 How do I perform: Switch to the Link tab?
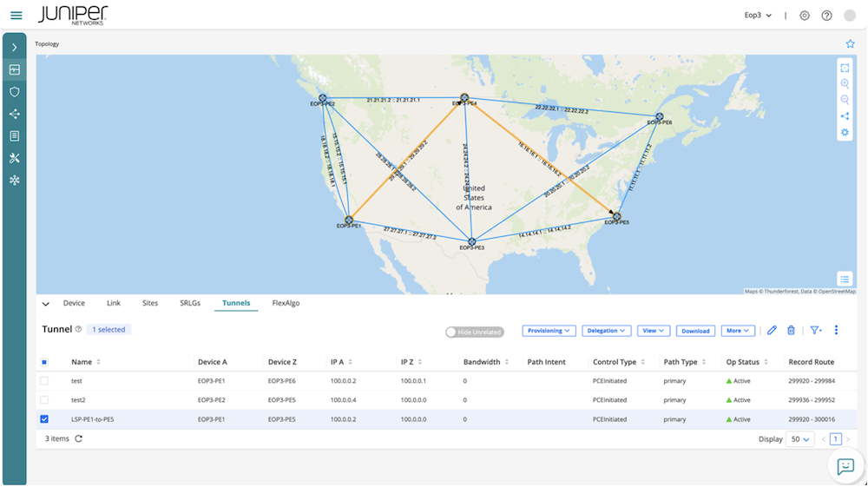tap(114, 303)
